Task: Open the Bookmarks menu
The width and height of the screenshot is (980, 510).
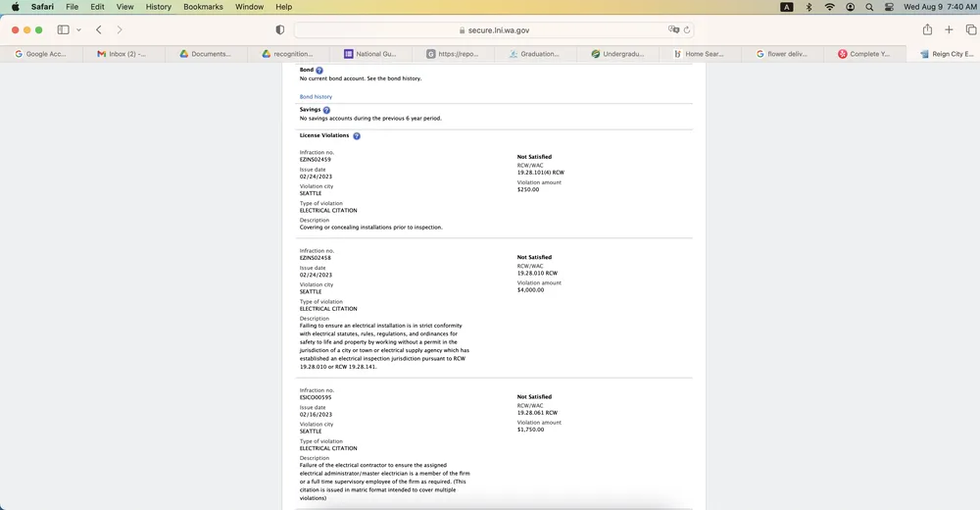Action: pos(203,7)
